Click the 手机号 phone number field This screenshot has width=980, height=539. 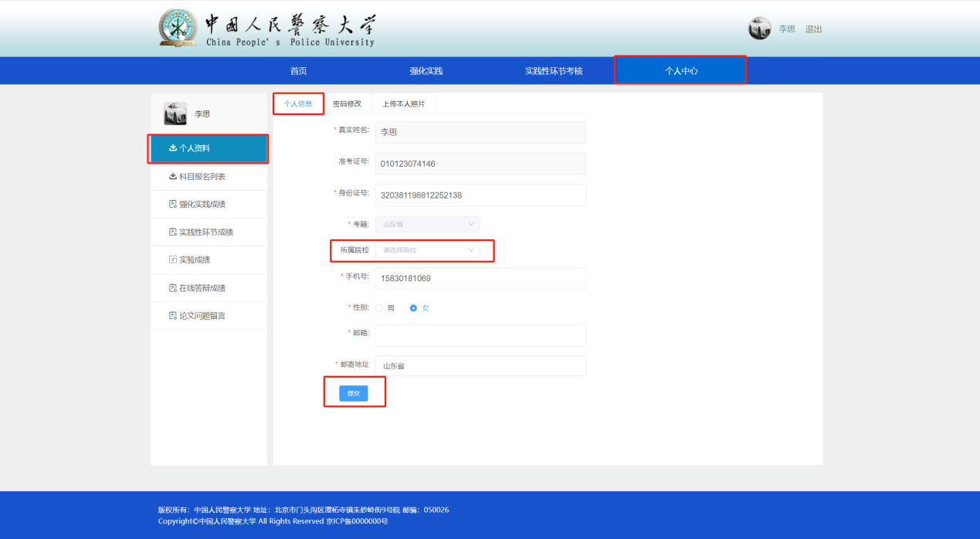(x=480, y=278)
